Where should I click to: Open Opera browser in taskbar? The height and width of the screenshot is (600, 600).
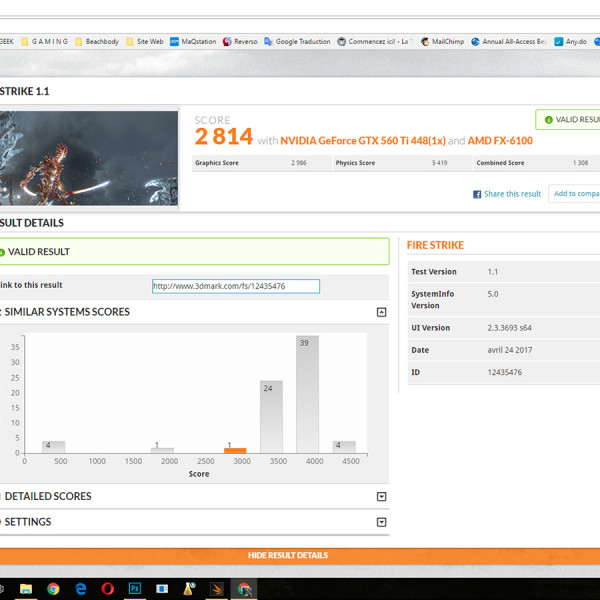(107, 589)
